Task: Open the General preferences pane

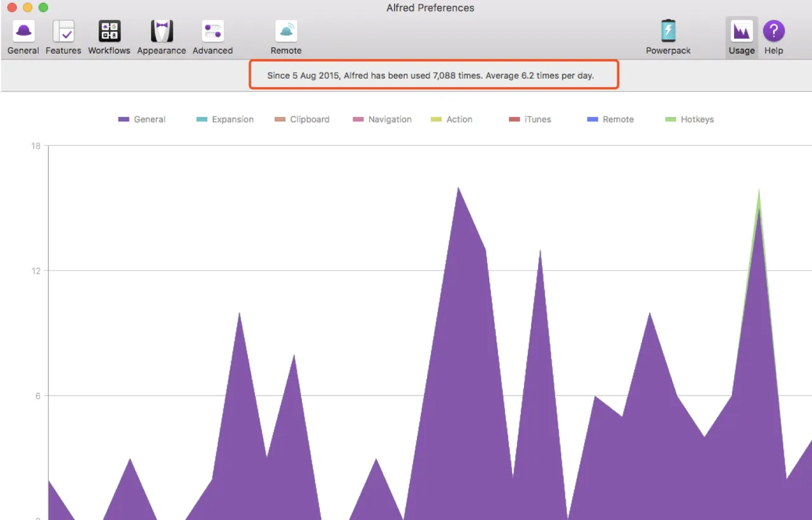Action: [23, 37]
